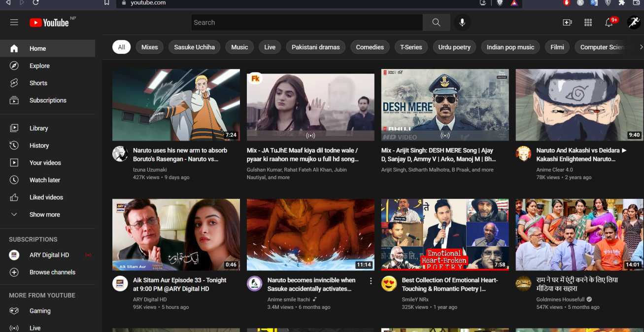Viewport: 644px width, 332px height.
Task: Click Anime Clear 4.0 channel name
Action: pos(555,170)
